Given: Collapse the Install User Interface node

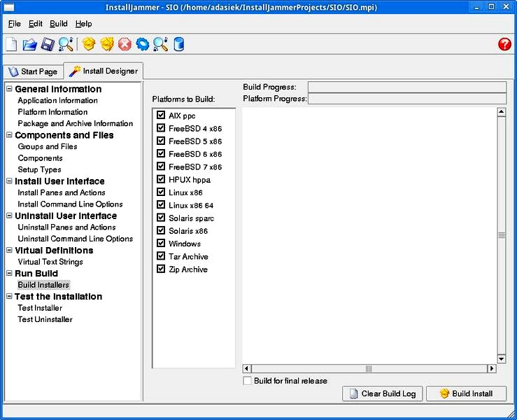Looking at the screenshot, I should coord(9,181).
